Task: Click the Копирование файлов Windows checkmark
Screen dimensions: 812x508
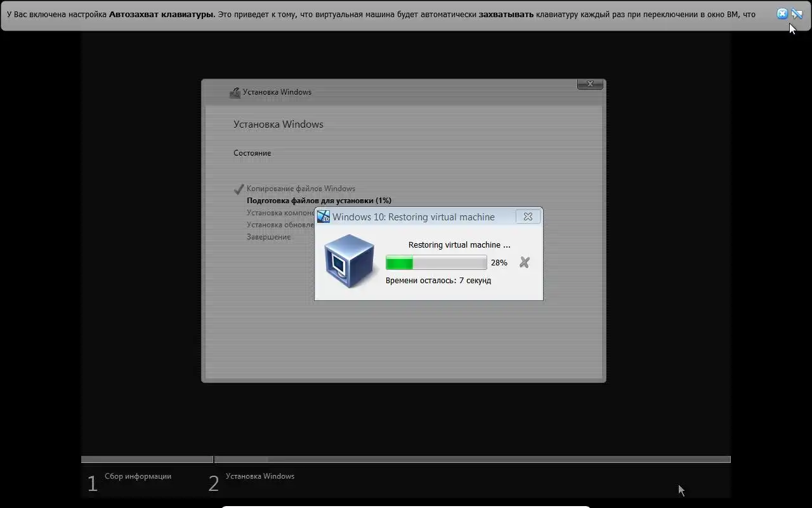Action: point(239,189)
